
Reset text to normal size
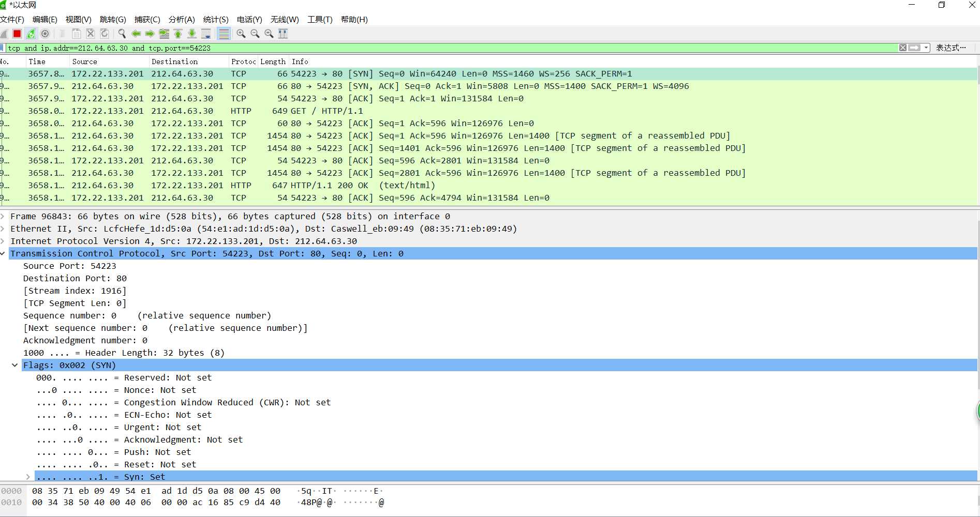coord(269,34)
